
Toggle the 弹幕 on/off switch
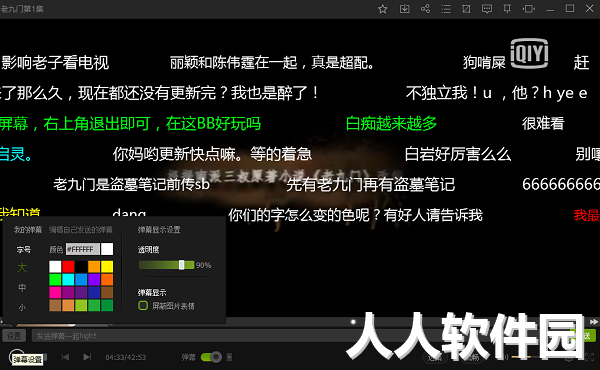point(211,357)
